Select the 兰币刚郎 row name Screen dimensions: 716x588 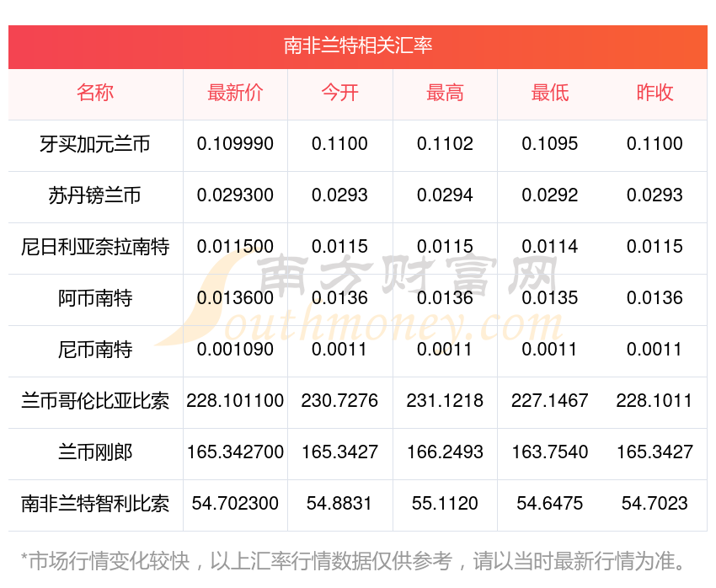pos(95,452)
